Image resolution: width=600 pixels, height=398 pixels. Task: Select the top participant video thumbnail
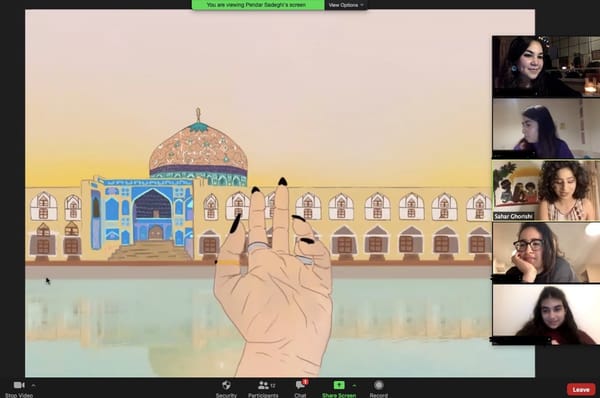pyautogui.click(x=546, y=67)
